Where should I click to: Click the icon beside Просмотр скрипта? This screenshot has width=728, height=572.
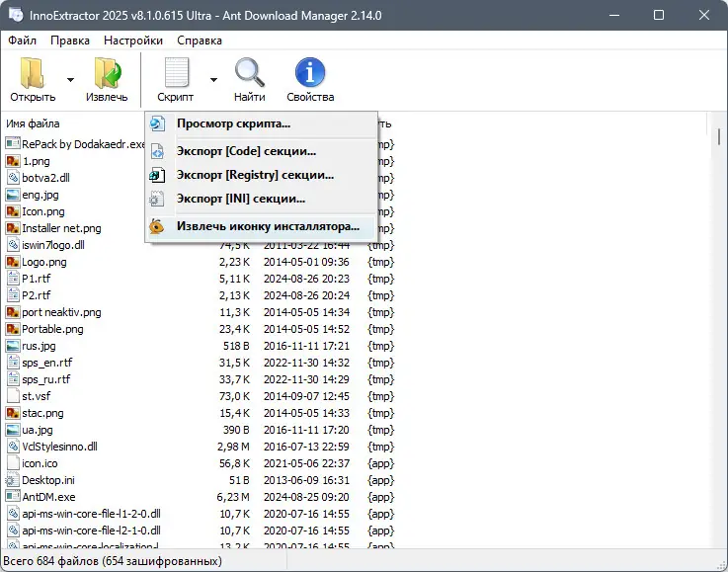157,123
